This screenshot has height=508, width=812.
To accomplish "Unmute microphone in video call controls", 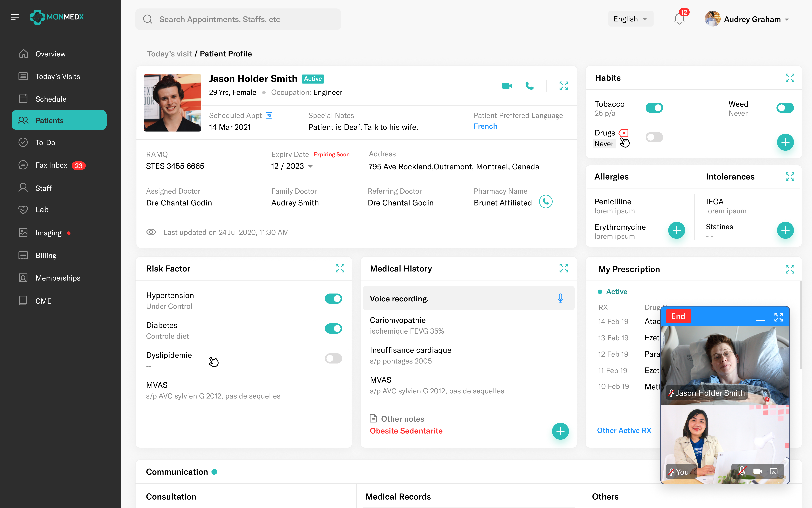I will coord(742,471).
